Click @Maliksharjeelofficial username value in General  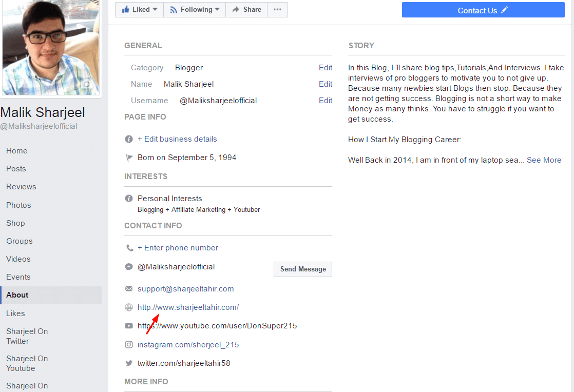pos(218,101)
